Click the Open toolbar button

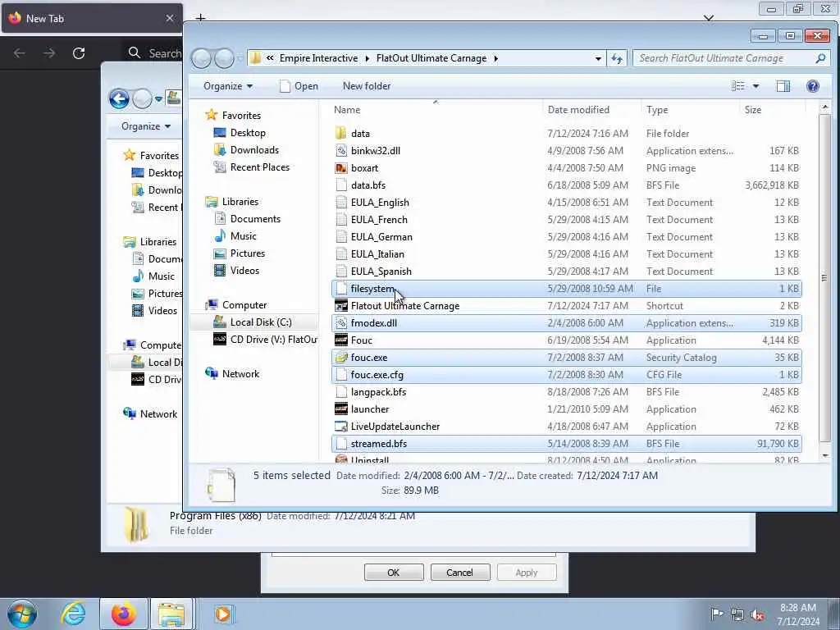point(299,86)
